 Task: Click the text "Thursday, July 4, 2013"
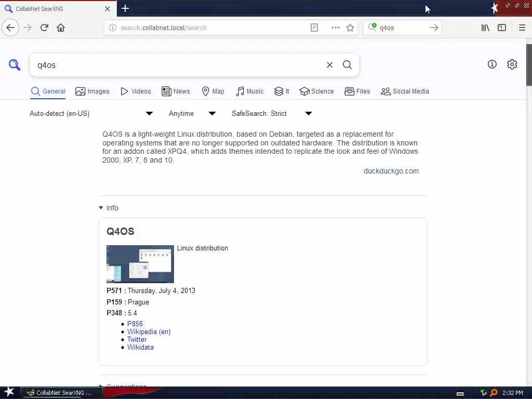(161, 291)
